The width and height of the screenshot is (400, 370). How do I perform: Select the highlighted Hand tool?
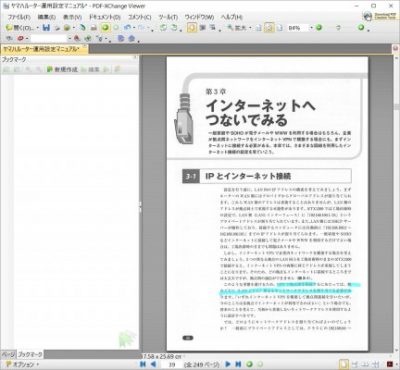191,28
